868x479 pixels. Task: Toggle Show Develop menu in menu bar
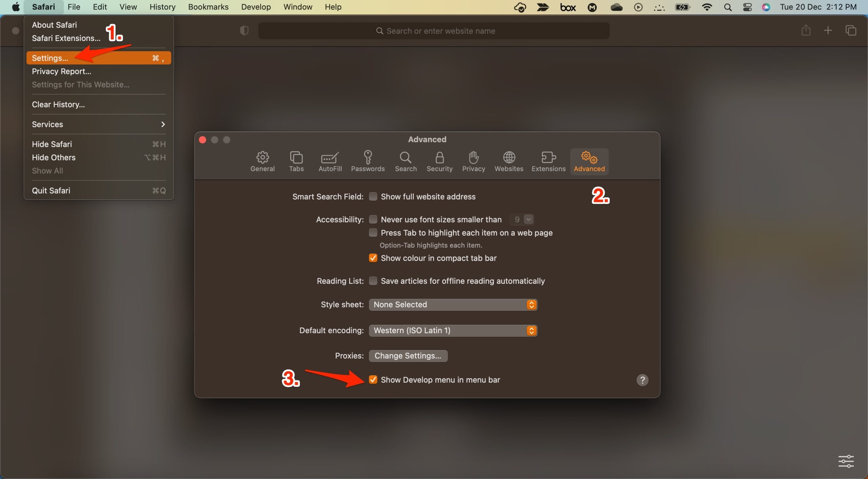(373, 380)
